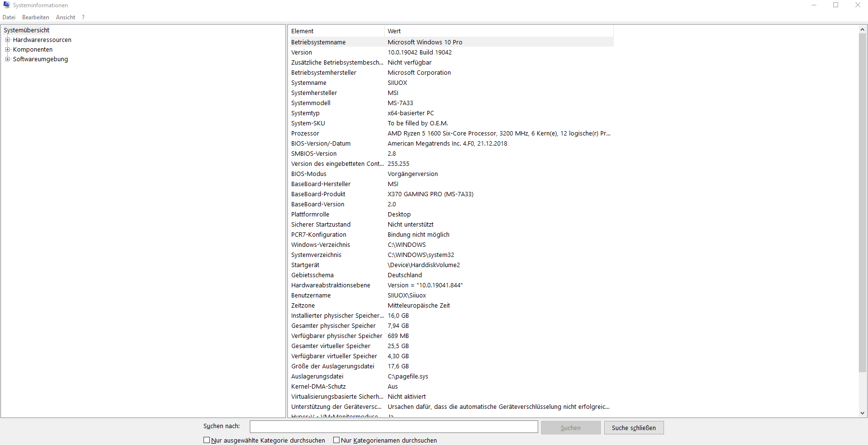Select Systemübersicht in the tree
Viewport: 868px width, 445px height.
[x=27, y=30]
